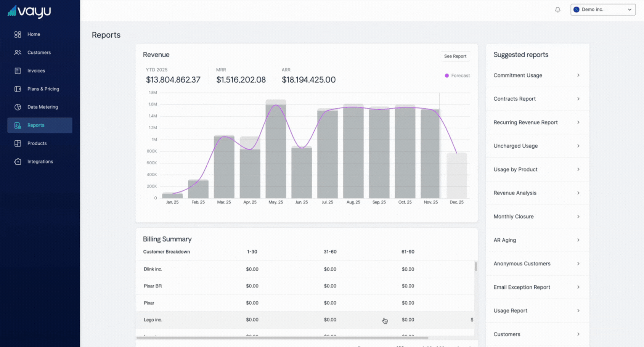Screen dimensions: 644x347
Task: Open the Recurring Revenue Report entry
Action: coord(525,122)
